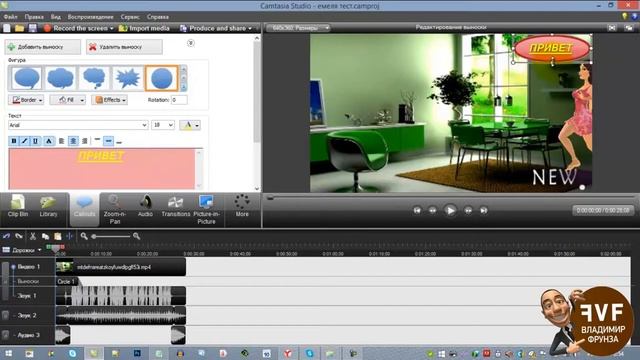Image resolution: width=640 pixels, height=360 pixels.
Task: Toggle bold formatting
Action: click(13, 141)
